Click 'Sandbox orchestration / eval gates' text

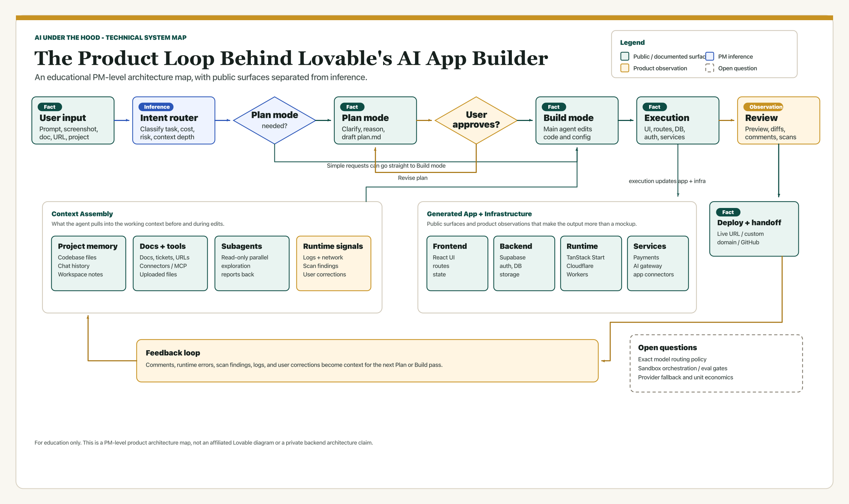682,368
